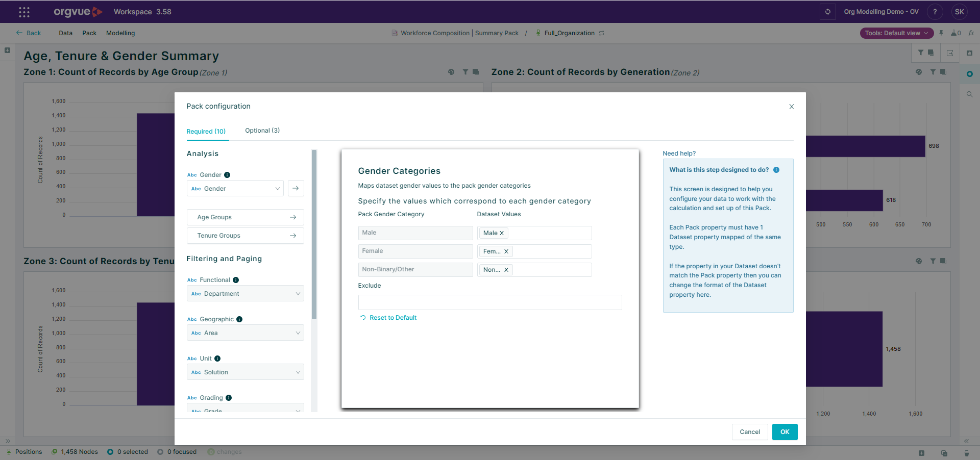
Task: Remove the Male dataset value tag
Action: pyautogui.click(x=502, y=233)
